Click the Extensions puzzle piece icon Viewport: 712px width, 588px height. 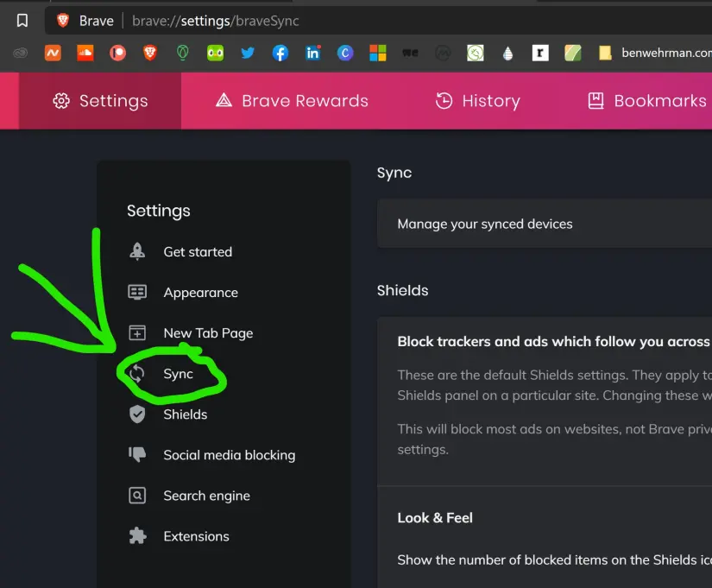pyautogui.click(x=137, y=535)
